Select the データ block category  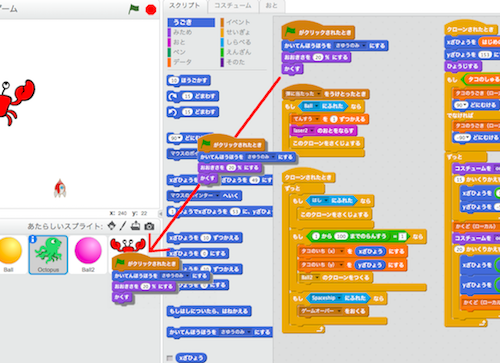click(x=182, y=62)
